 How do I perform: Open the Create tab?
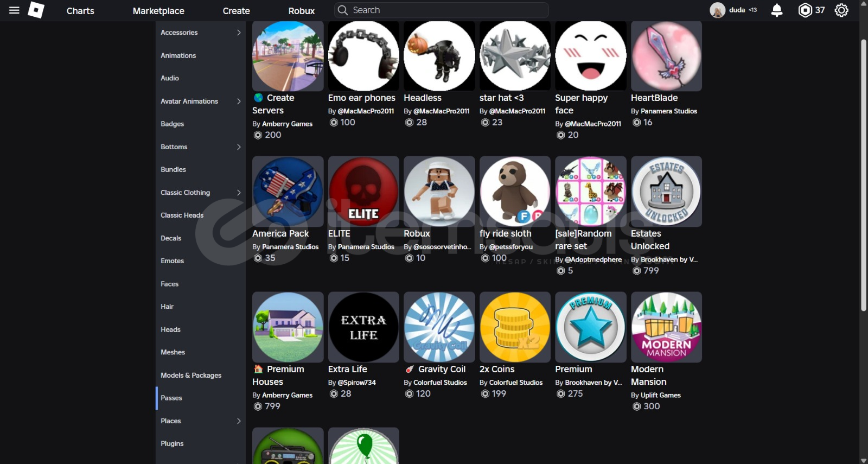(236, 11)
